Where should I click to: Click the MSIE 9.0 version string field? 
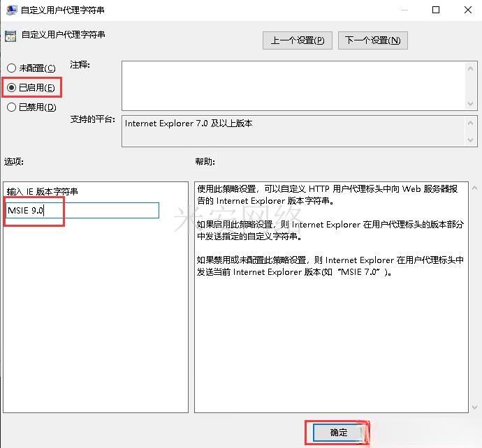click(82, 210)
